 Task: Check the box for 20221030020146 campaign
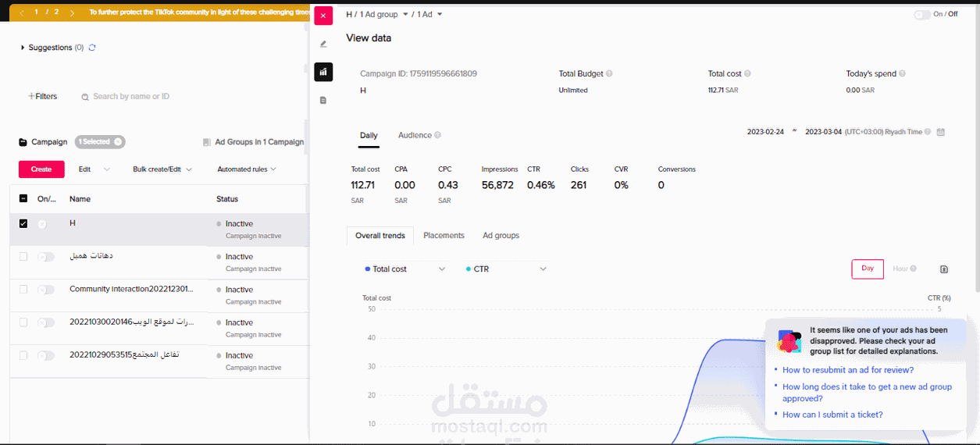pyautogui.click(x=23, y=322)
